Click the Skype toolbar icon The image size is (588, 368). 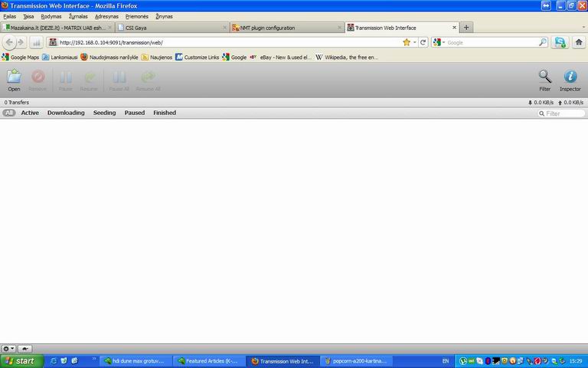click(x=560, y=42)
